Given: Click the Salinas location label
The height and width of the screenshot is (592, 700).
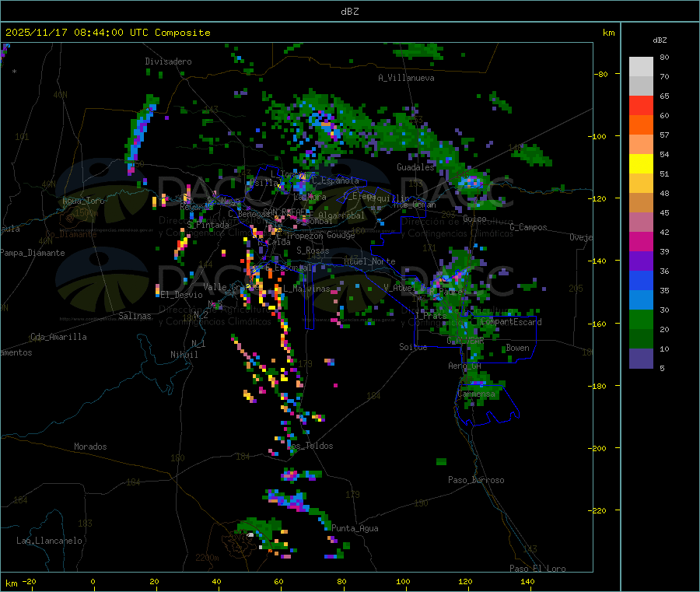Looking at the screenshot, I should pyautogui.click(x=135, y=316).
